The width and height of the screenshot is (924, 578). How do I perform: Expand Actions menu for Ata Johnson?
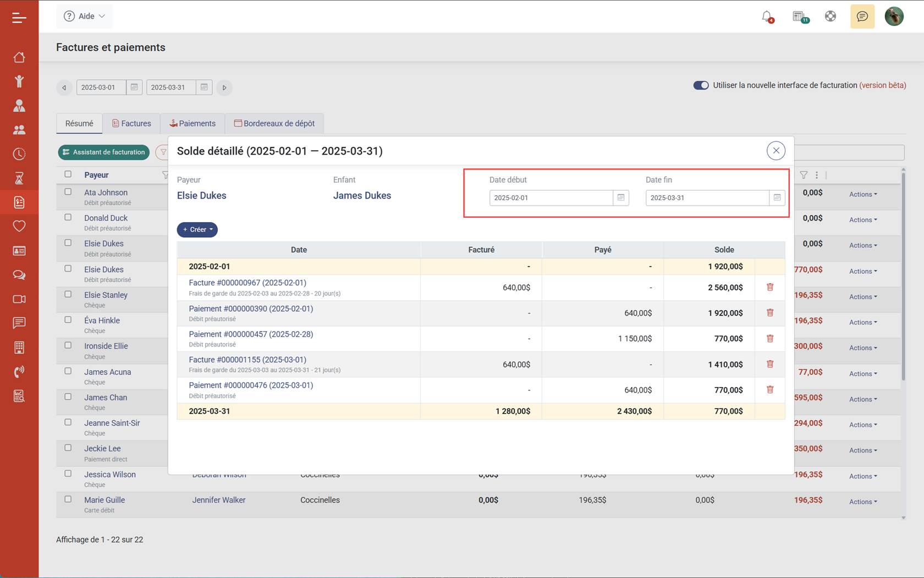coord(862,194)
